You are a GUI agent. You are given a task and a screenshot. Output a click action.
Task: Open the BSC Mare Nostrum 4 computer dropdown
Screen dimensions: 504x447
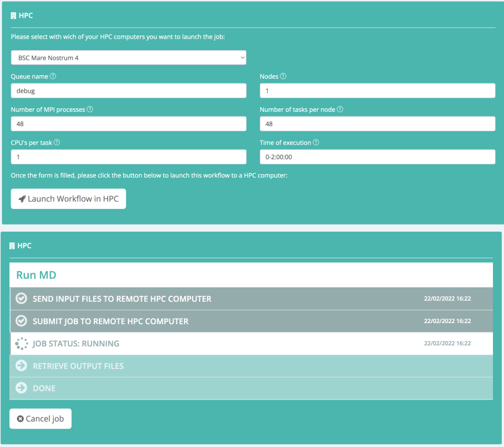pyautogui.click(x=128, y=58)
